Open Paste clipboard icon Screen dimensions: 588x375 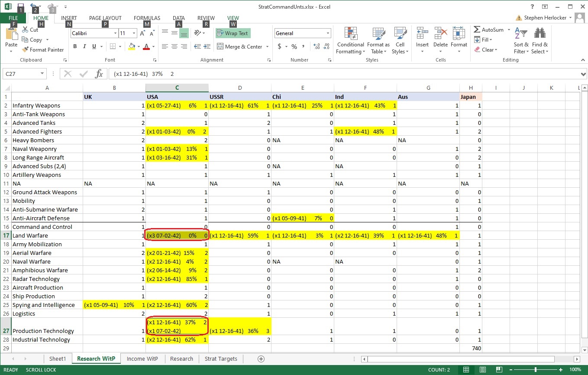(11, 34)
